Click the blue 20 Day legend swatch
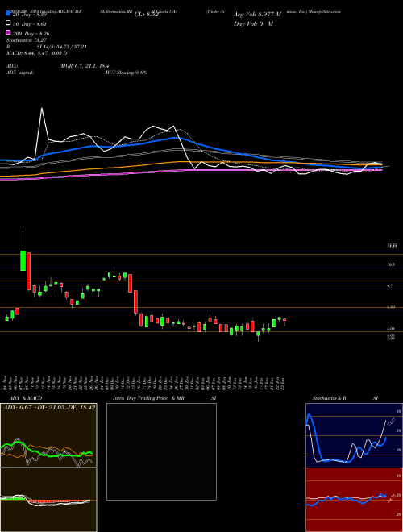 [x=9, y=14]
